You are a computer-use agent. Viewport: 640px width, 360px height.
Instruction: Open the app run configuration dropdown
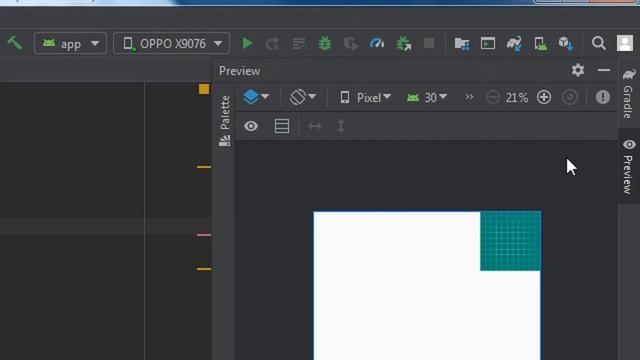coord(70,43)
